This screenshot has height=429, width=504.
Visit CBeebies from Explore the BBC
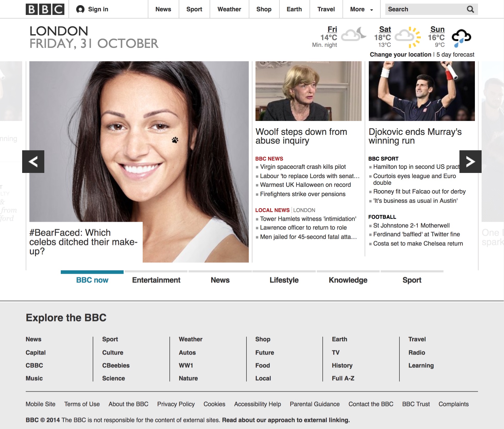pyautogui.click(x=116, y=365)
